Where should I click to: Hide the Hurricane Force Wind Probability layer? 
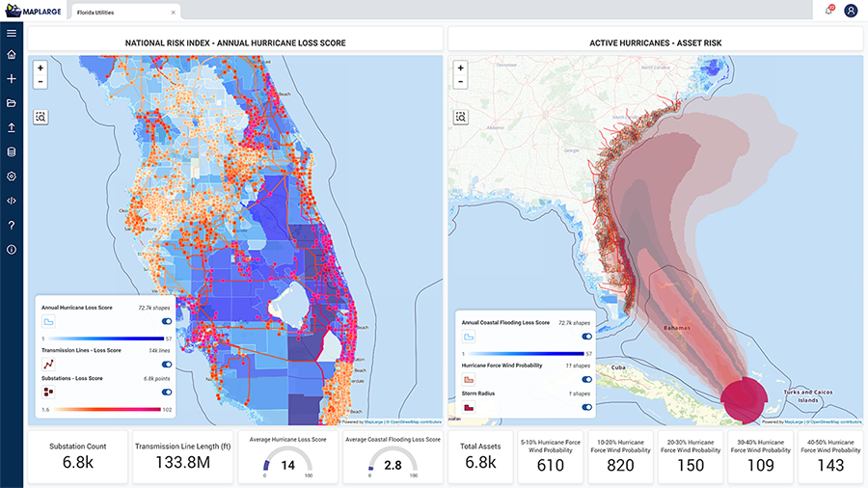click(586, 379)
